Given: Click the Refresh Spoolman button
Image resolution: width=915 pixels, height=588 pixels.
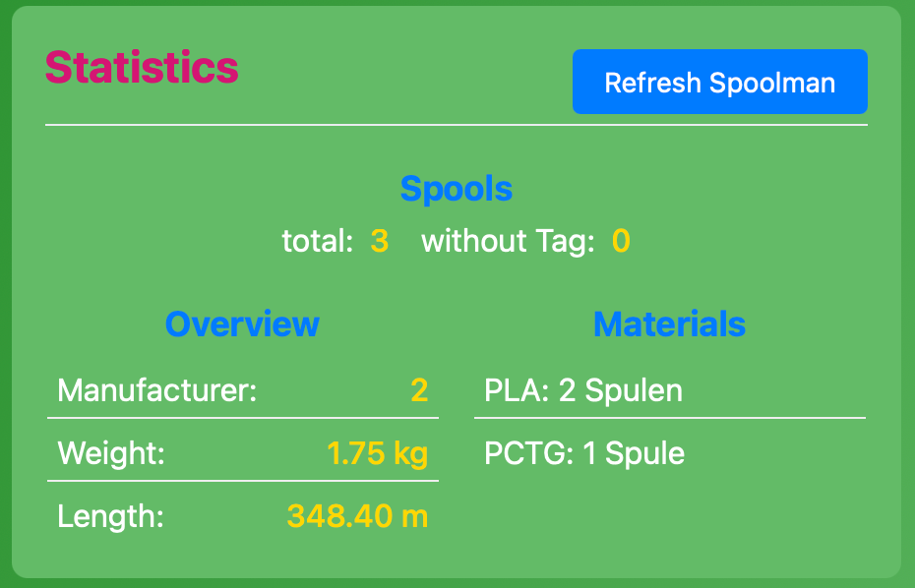Looking at the screenshot, I should pyautogui.click(x=719, y=83).
